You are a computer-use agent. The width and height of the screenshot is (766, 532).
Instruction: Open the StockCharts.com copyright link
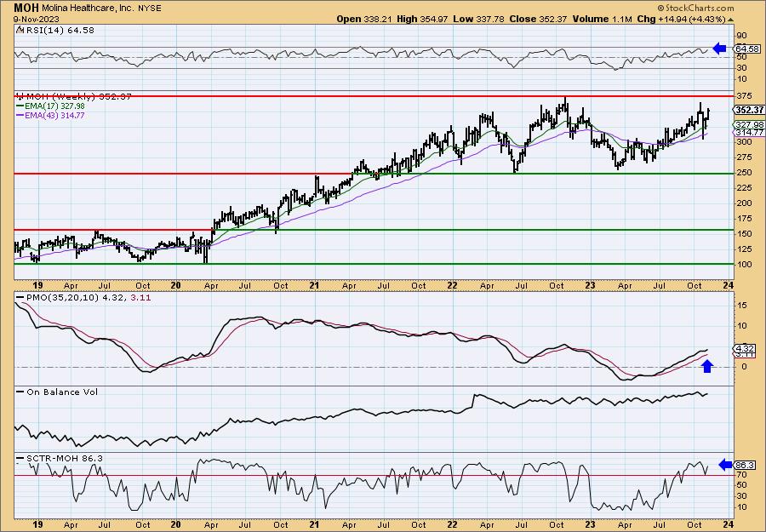(695, 8)
